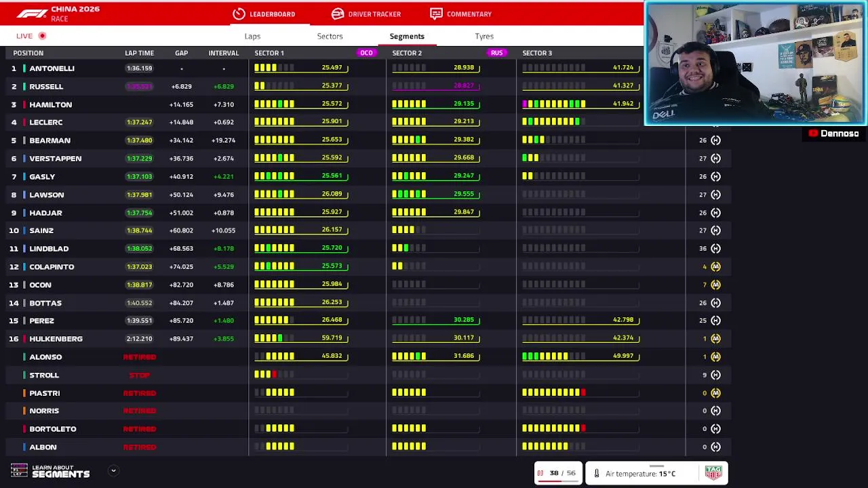Click Hulkenberg's lap time 2:12.210

click(139, 339)
